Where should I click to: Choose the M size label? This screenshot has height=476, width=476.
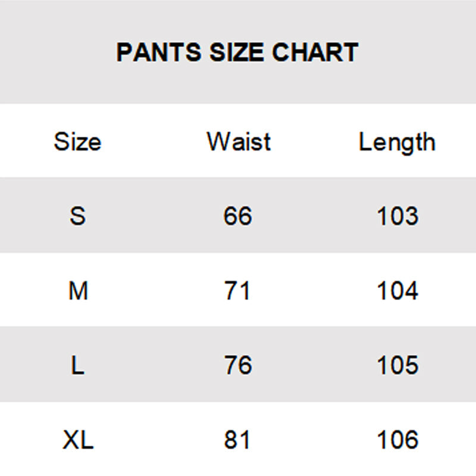[x=78, y=291]
